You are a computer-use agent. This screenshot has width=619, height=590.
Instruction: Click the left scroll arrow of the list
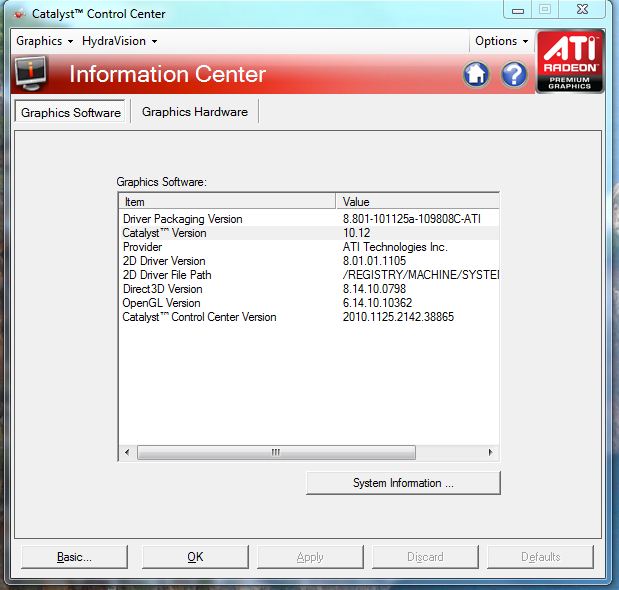127,452
